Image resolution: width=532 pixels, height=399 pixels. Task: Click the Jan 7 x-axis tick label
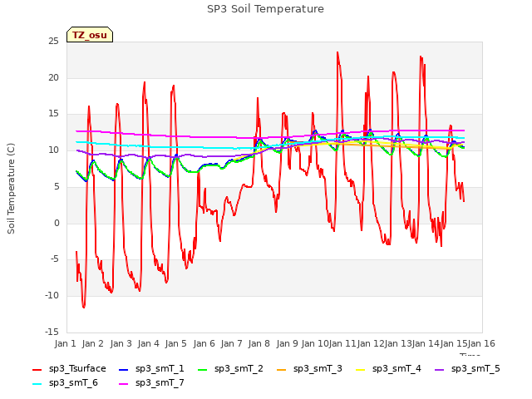click(x=231, y=343)
